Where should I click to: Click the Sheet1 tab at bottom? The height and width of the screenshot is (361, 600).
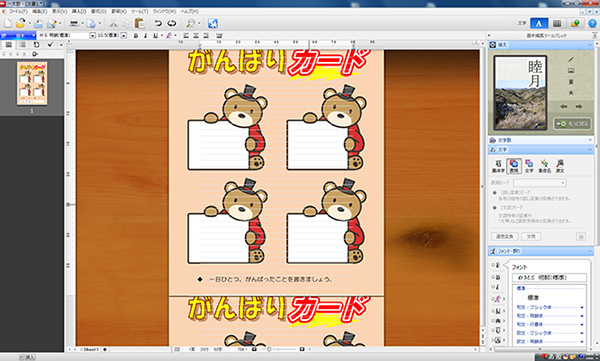(91, 350)
